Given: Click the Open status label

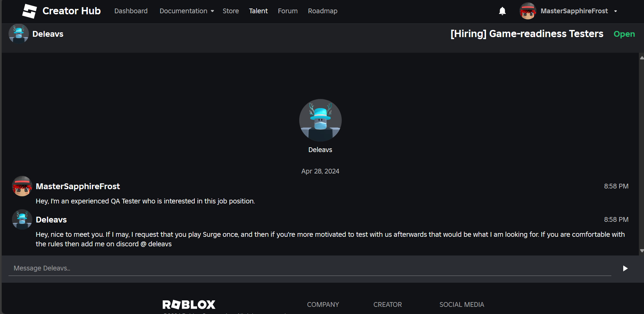Looking at the screenshot, I should tap(624, 34).
